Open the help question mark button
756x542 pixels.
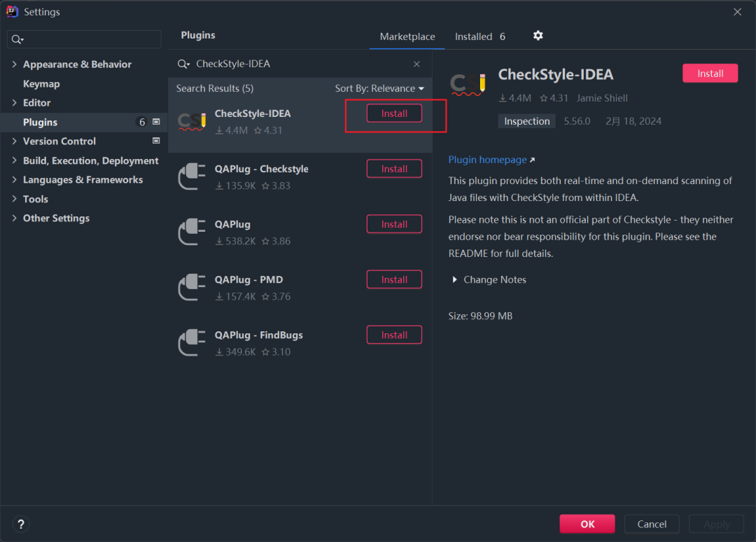click(21, 524)
